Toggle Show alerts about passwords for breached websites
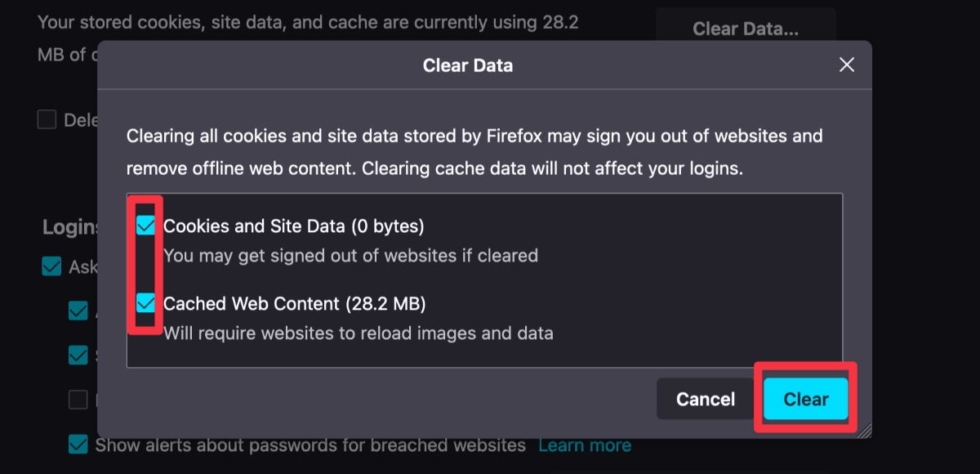Screen dimensions: 980x474 (x=78, y=445)
